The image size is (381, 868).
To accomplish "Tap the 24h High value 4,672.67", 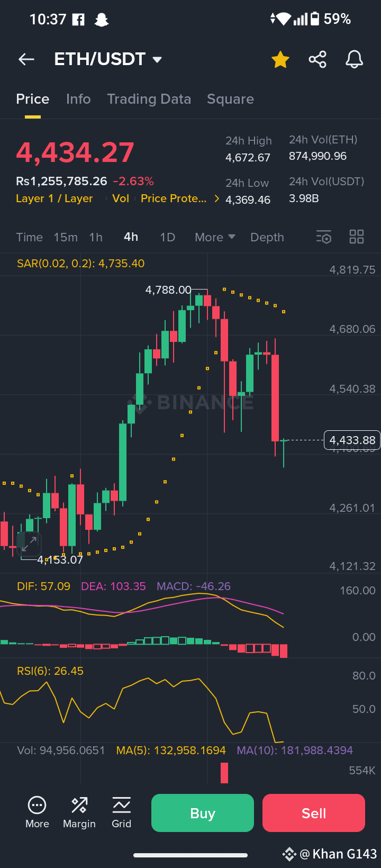I will tap(248, 158).
